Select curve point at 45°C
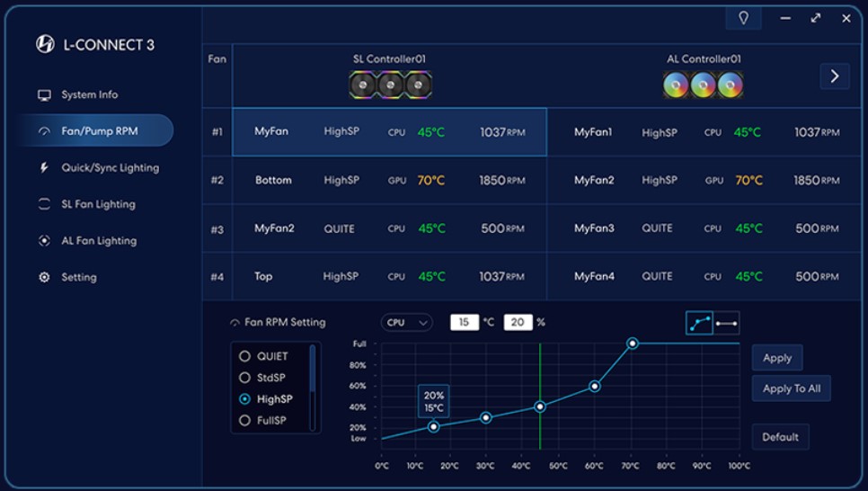 tap(540, 406)
